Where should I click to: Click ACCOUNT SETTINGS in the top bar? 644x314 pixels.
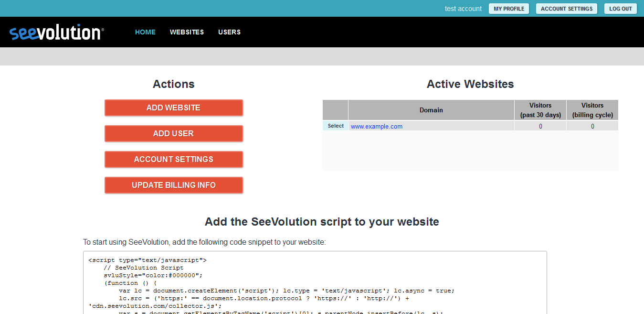click(566, 9)
